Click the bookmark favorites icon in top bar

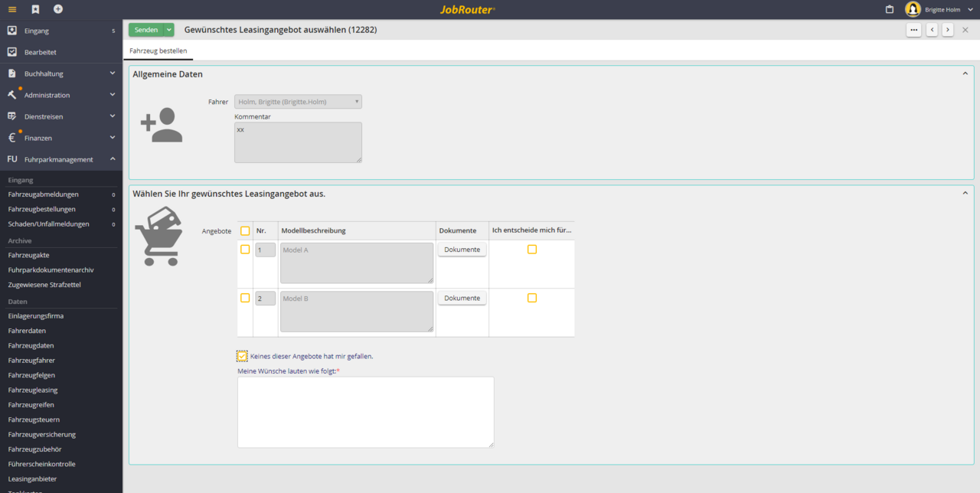pos(35,9)
